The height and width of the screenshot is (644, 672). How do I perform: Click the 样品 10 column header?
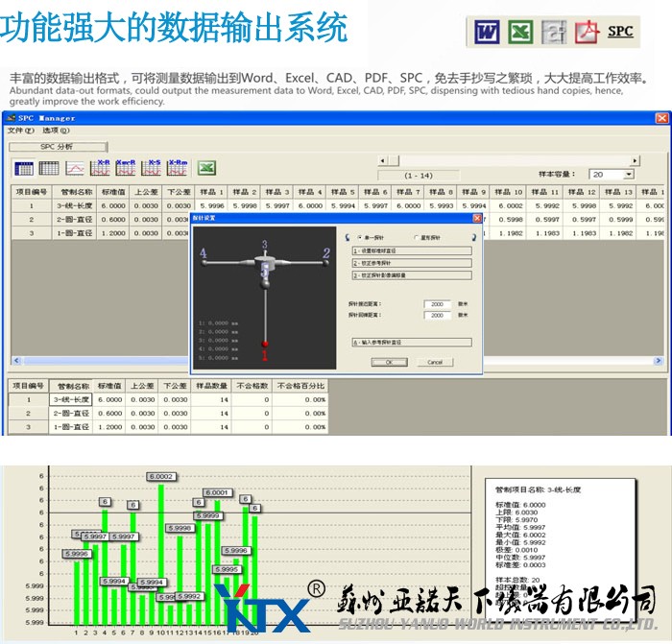click(x=509, y=192)
